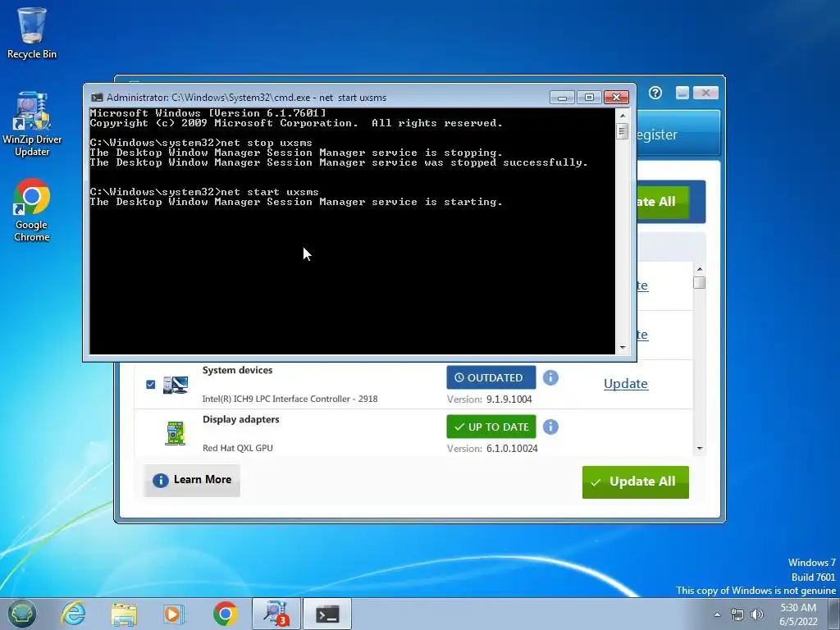This screenshot has height=630, width=840.
Task: Click the info icon for System devices
Action: point(550,377)
